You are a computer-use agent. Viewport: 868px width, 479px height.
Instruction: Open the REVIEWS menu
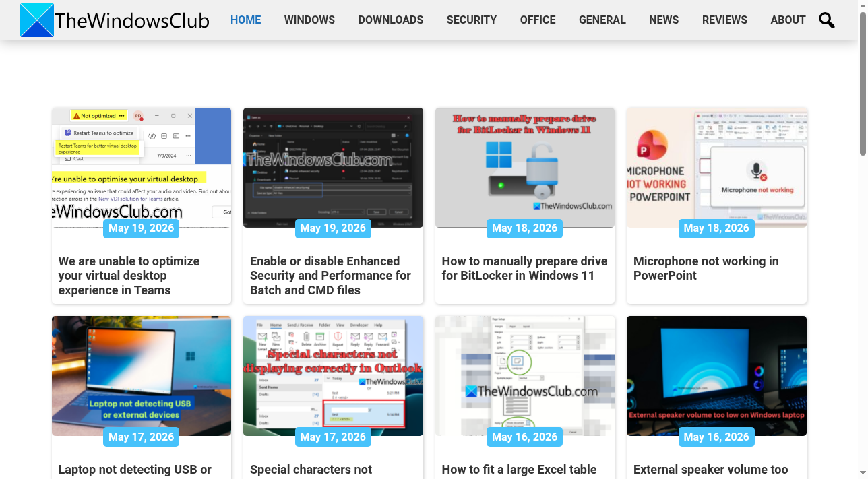(724, 20)
